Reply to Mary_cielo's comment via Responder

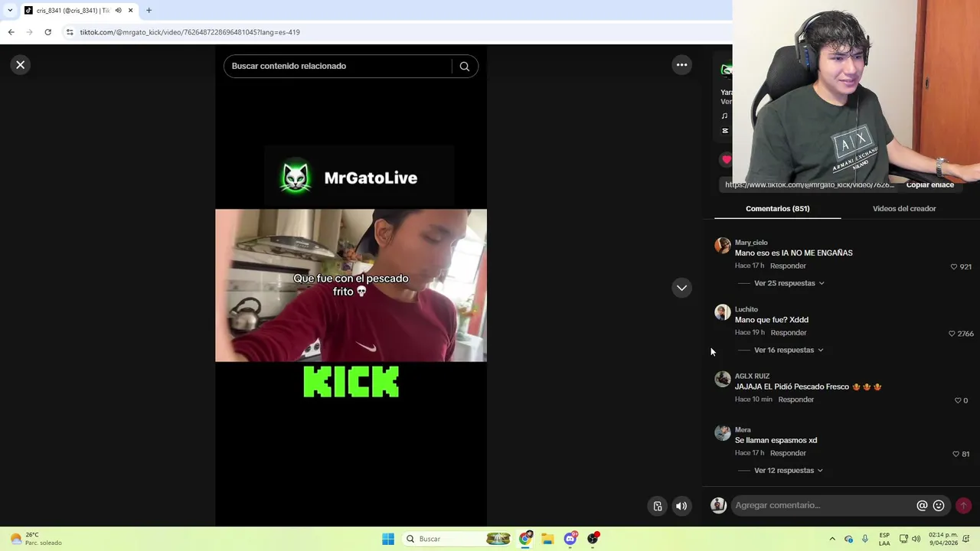788,266
